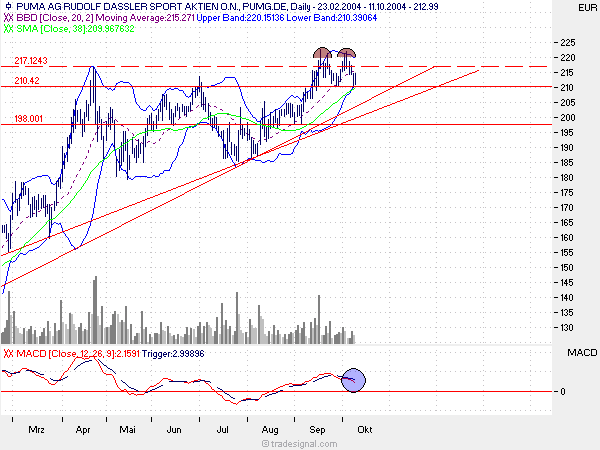Image resolution: width=600 pixels, height=450 pixels.
Task: Click the MACD [Close,12,26,9] label
Action: (65, 354)
